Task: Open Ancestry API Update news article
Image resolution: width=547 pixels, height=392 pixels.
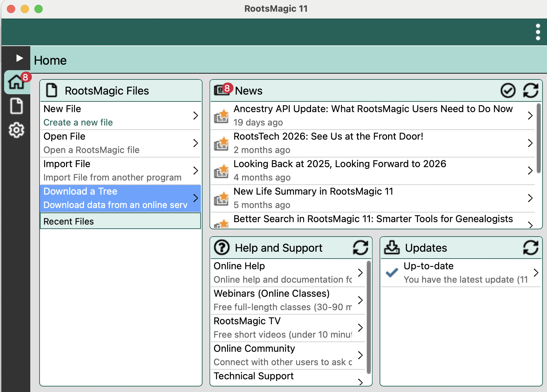Action: (373, 116)
